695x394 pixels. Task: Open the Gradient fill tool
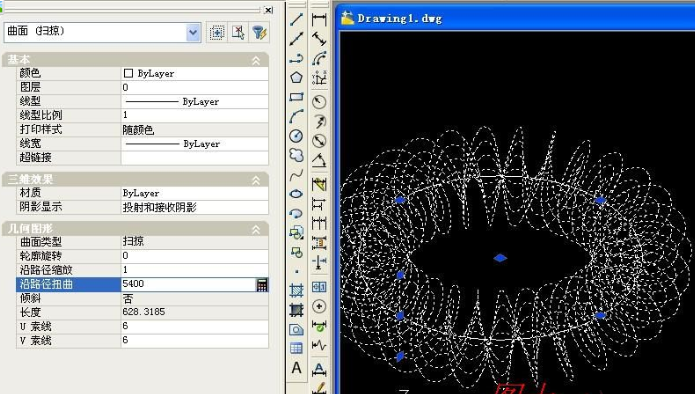pos(297,310)
